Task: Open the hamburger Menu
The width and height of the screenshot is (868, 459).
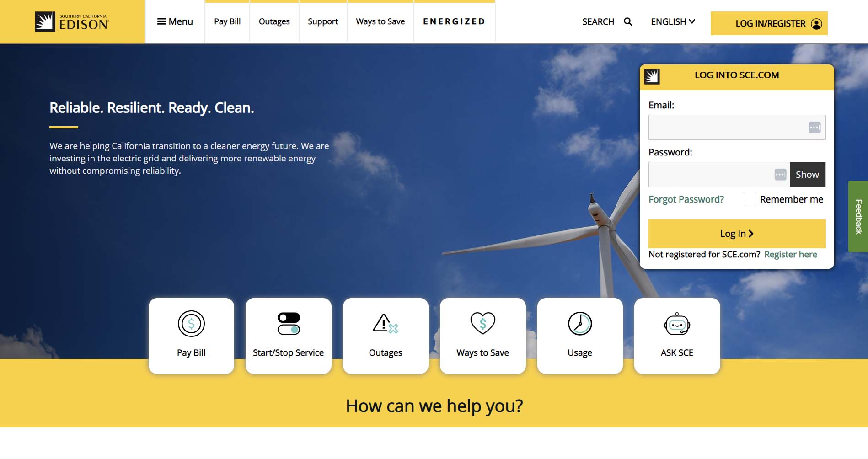Action: click(175, 21)
